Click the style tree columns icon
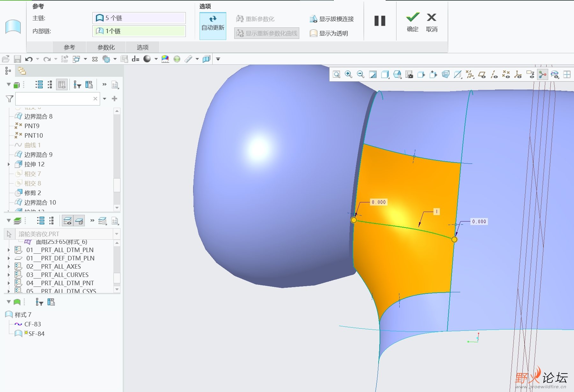Image resolution: width=574 pixels, height=392 pixels. [51, 302]
